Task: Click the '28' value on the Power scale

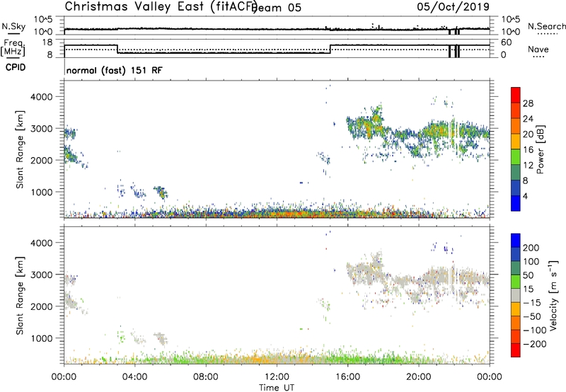Action: 528,103
